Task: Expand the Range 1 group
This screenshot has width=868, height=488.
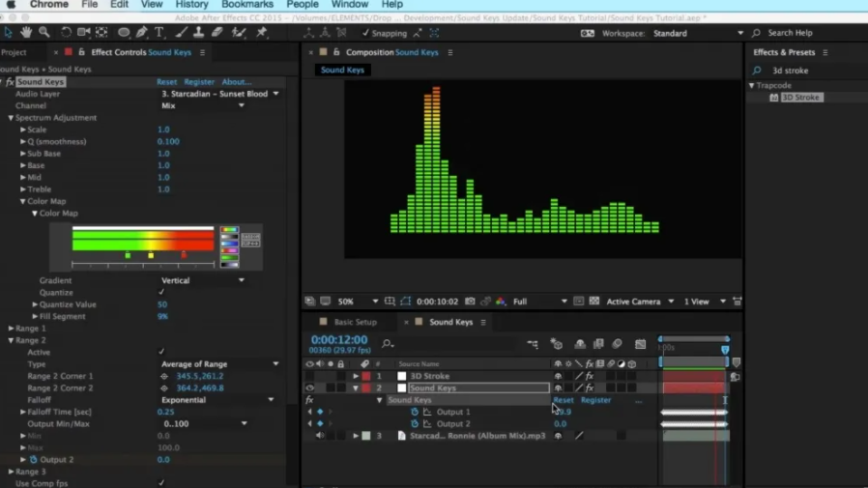Action: [11, 329]
